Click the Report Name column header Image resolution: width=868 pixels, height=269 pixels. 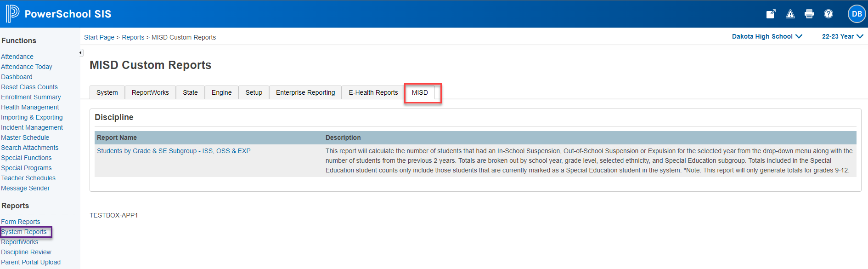(117, 137)
